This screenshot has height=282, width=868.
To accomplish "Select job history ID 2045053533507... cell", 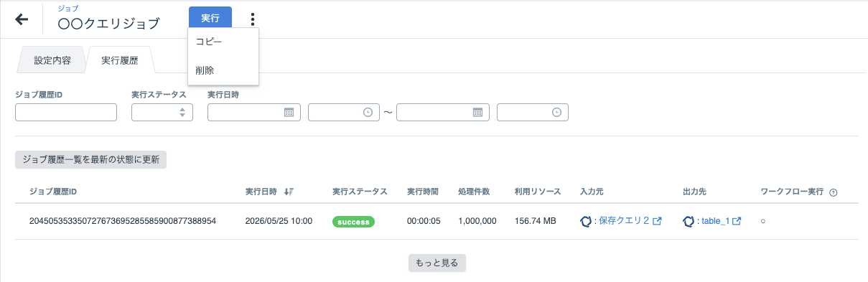I will [x=123, y=221].
